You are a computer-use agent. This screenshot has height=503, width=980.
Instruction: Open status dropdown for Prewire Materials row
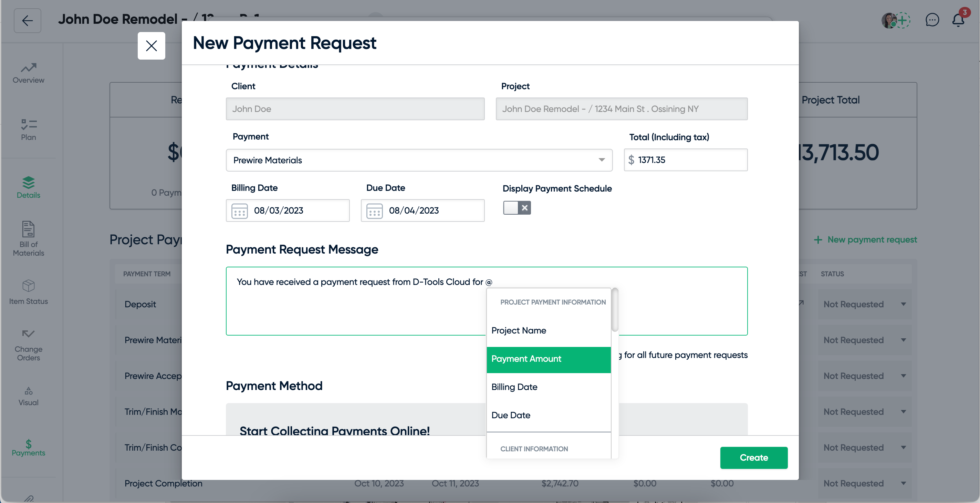(x=864, y=340)
